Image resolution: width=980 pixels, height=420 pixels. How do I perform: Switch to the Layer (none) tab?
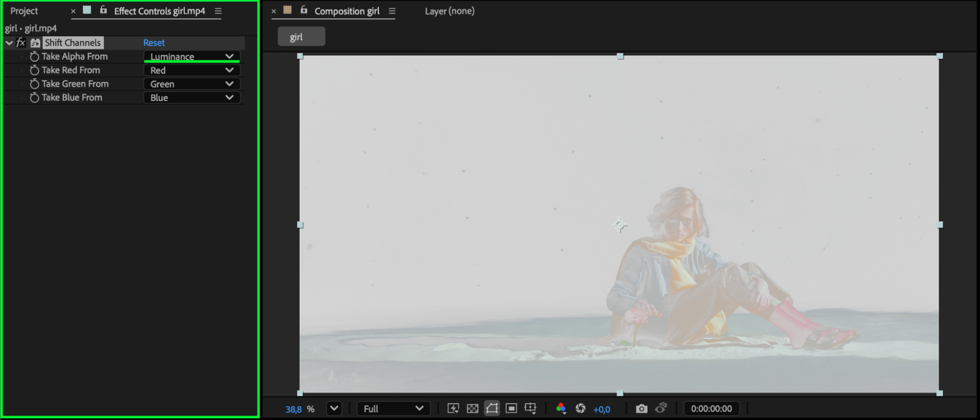(x=449, y=11)
